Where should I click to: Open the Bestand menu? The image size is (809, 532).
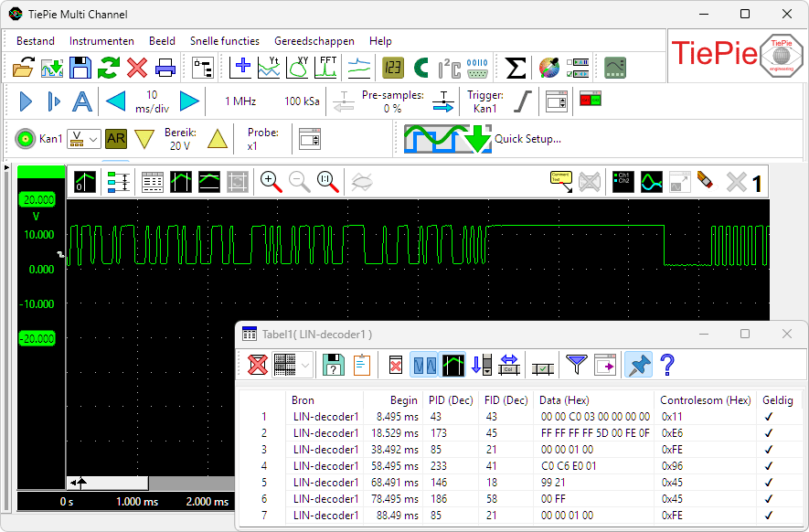click(35, 41)
